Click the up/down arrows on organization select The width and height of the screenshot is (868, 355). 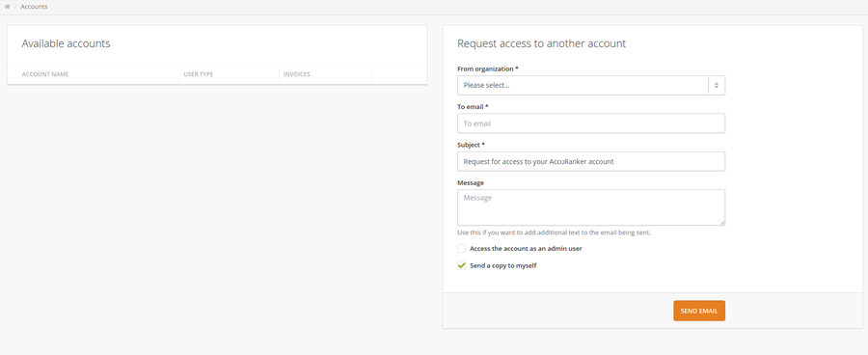click(717, 85)
